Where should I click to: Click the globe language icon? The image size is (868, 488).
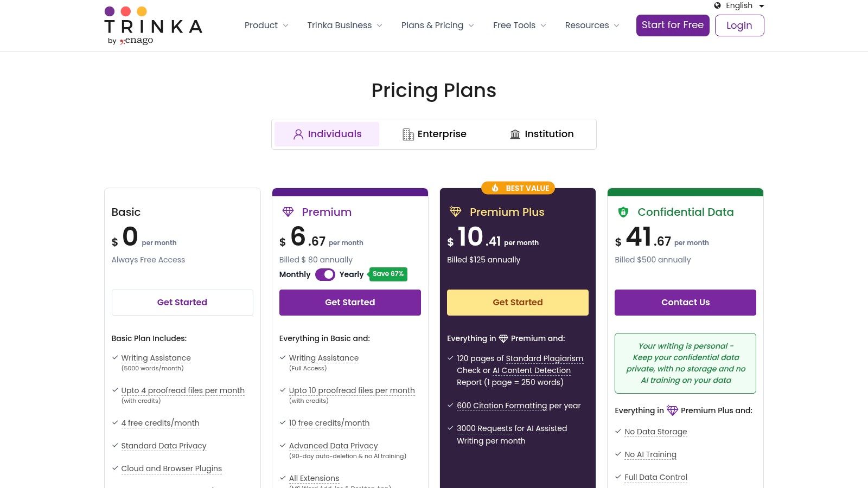pos(717,5)
